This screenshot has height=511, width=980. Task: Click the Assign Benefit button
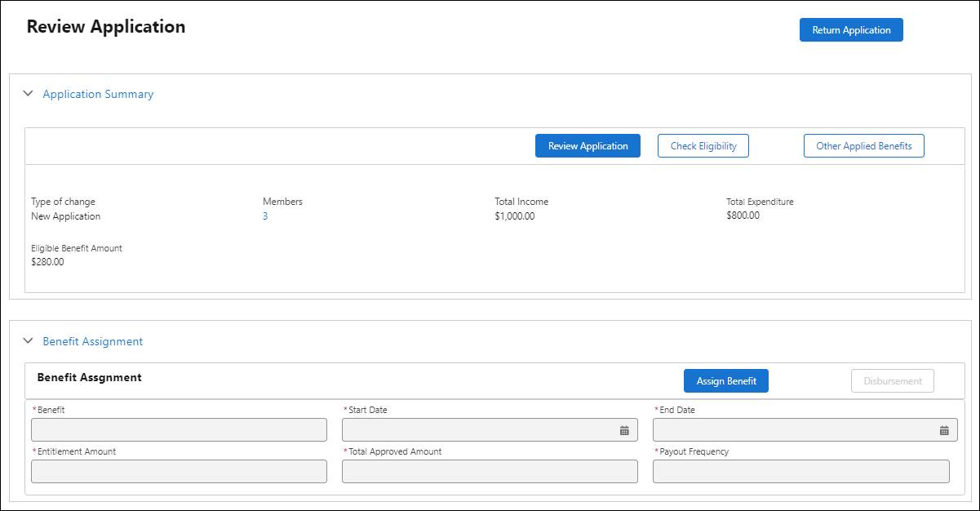726,381
